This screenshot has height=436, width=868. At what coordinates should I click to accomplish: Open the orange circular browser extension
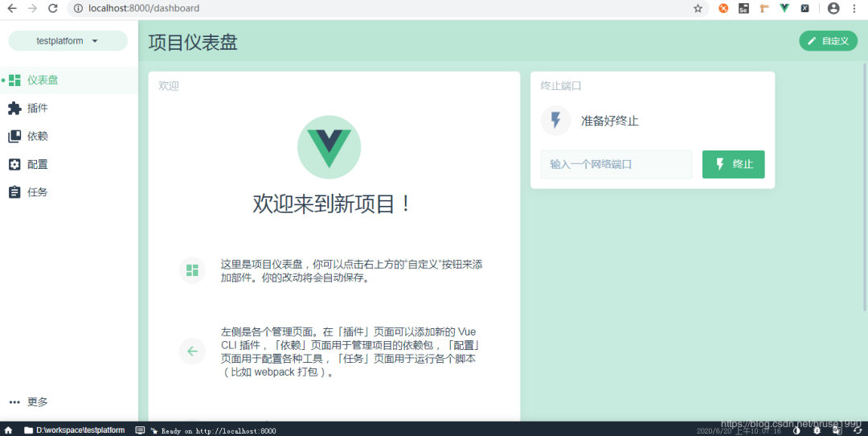[x=723, y=8]
